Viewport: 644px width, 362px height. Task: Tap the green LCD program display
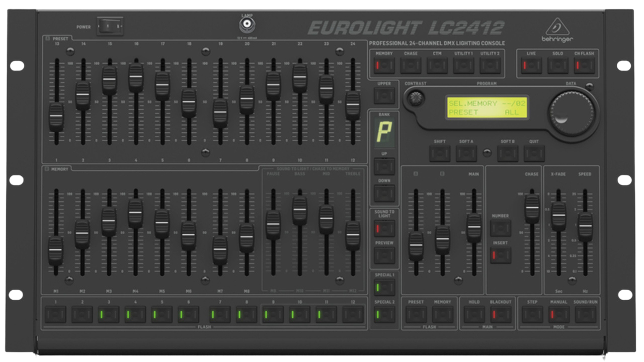pyautogui.click(x=487, y=108)
